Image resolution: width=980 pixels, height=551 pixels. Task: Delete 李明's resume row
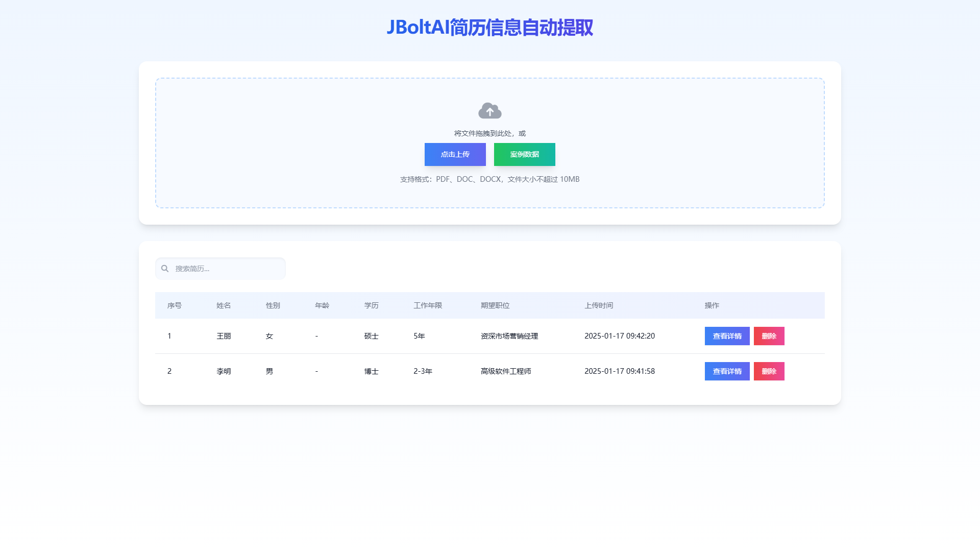pos(769,371)
